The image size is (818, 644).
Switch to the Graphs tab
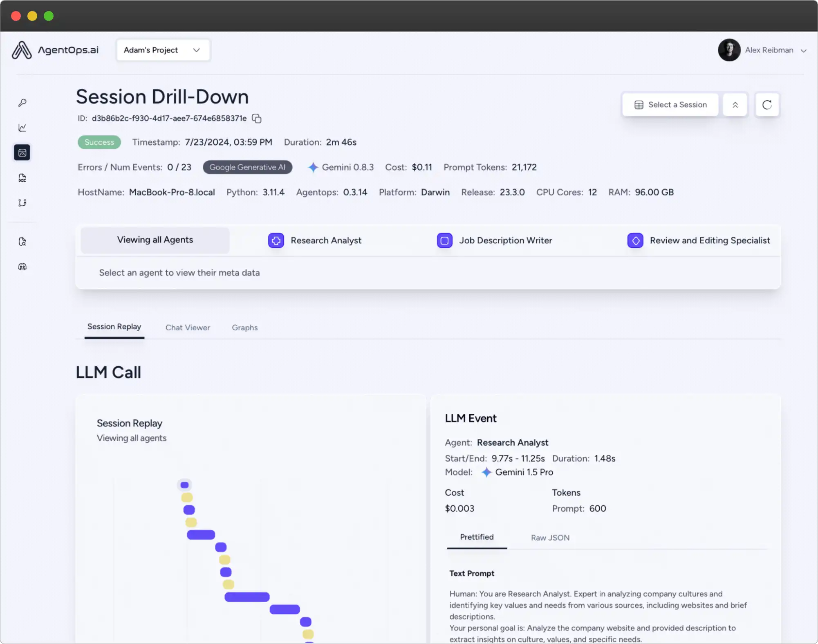244,328
